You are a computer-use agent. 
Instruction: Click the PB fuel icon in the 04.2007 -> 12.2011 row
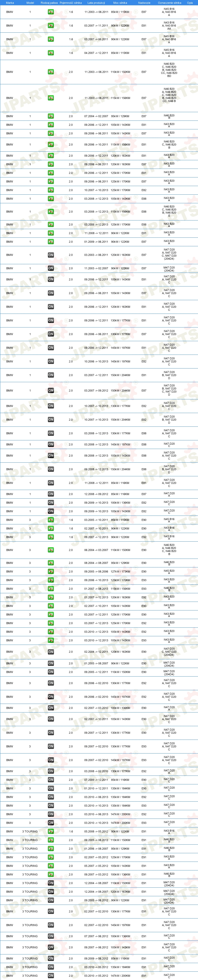pyautogui.click(x=51, y=53)
